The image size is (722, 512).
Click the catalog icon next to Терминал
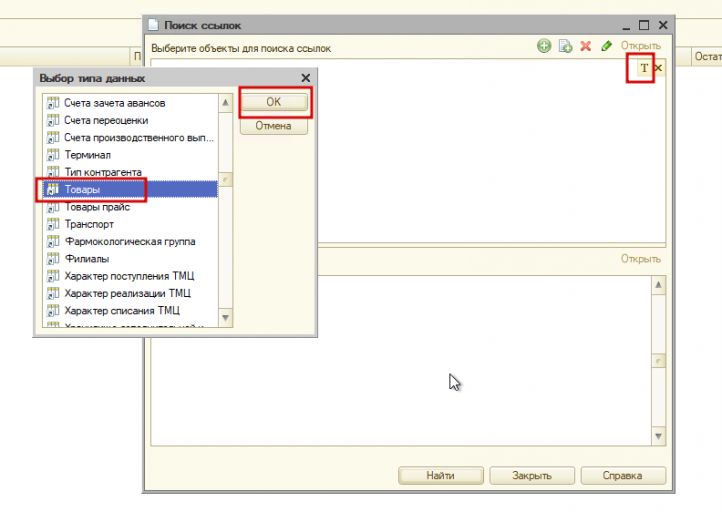tap(53, 155)
